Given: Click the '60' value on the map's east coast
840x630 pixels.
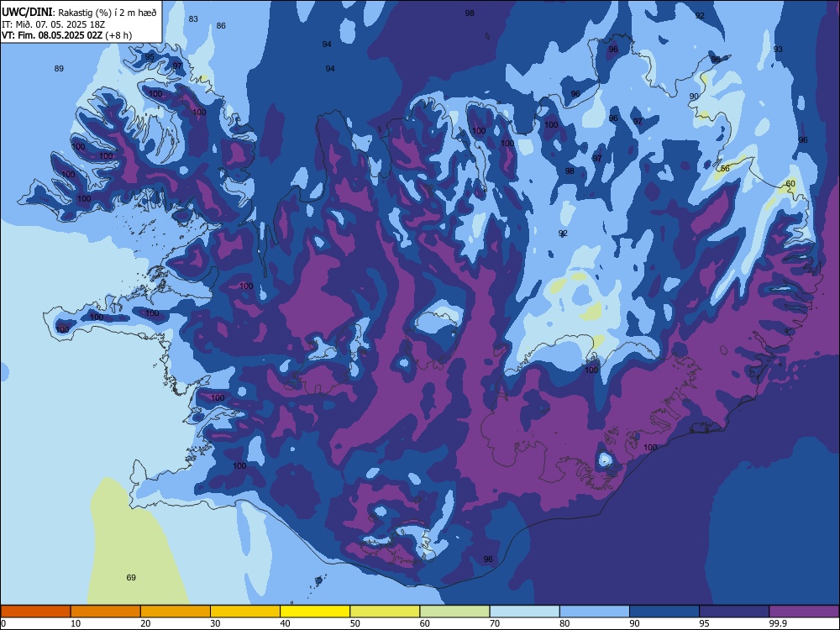Looking at the screenshot, I should pos(790,184).
